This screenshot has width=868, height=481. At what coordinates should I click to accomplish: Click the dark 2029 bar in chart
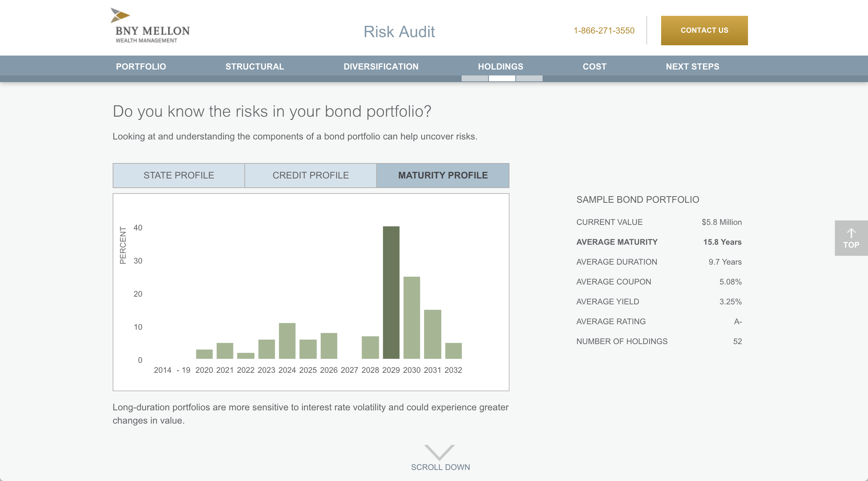(391, 293)
